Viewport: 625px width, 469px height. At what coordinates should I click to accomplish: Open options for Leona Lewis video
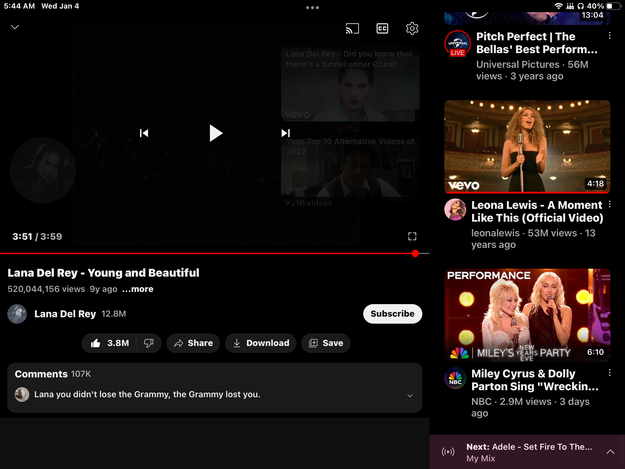(x=609, y=204)
